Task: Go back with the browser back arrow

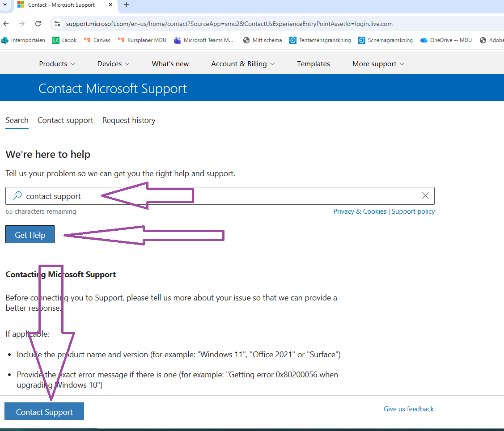Action: (x=6, y=24)
